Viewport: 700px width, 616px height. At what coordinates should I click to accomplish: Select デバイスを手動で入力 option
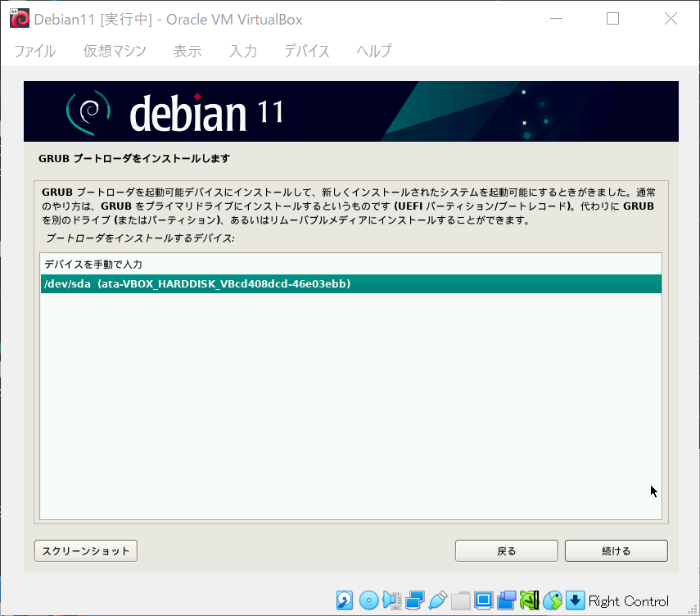[x=351, y=265]
